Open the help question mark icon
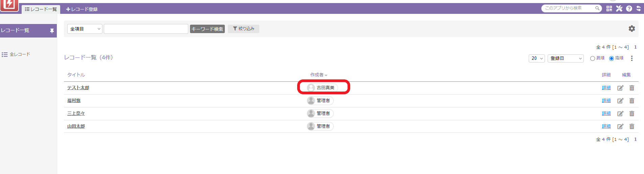Image resolution: width=644 pixels, height=174 pixels. [629, 8]
